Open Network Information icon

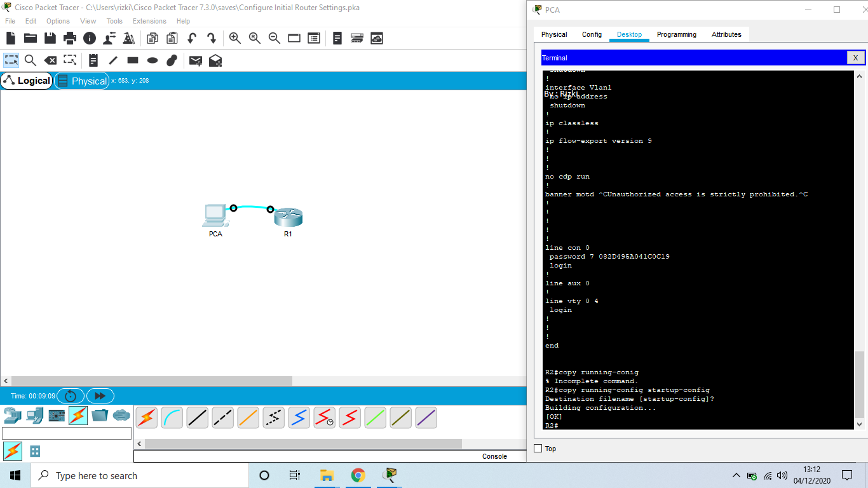point(90,38)
